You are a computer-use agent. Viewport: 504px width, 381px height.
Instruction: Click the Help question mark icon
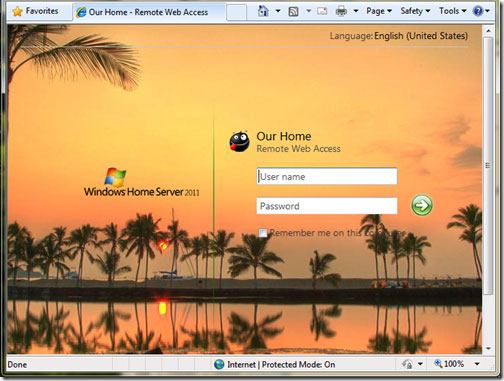point(478,11)
